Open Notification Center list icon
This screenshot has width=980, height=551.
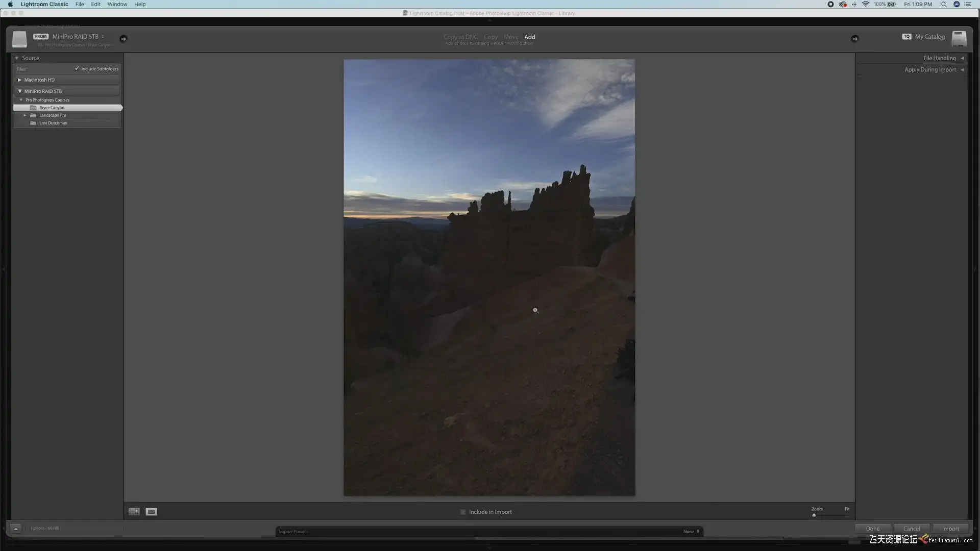click(x=968, y=4)
